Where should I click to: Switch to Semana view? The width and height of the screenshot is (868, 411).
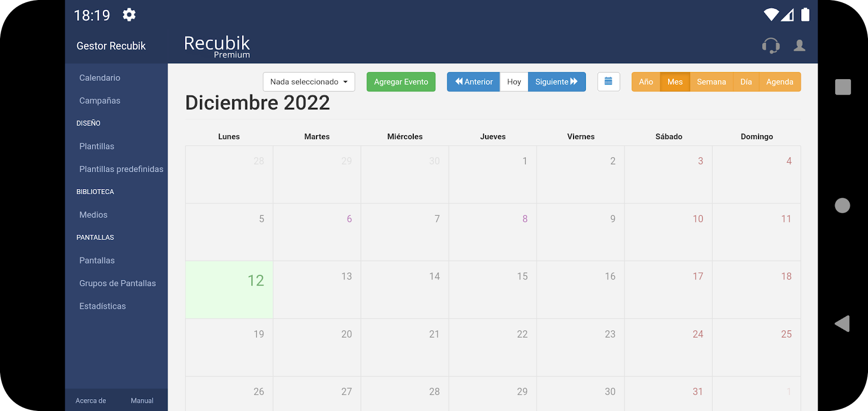[711, 82]
